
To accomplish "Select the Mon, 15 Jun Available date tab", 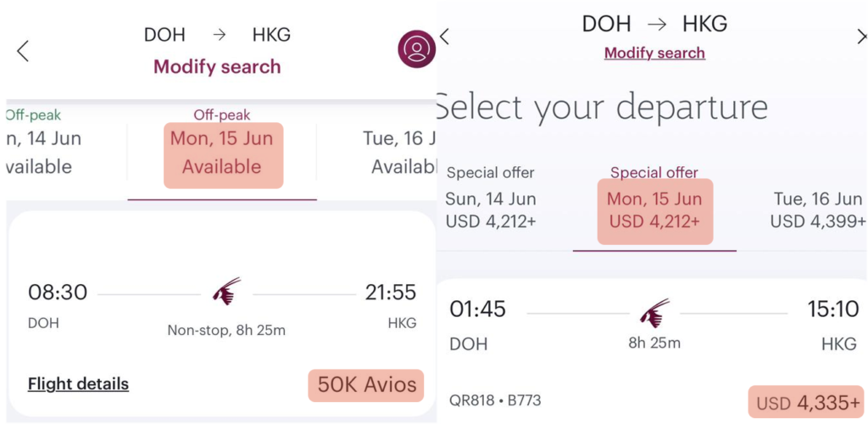I will tap(222, 153).
